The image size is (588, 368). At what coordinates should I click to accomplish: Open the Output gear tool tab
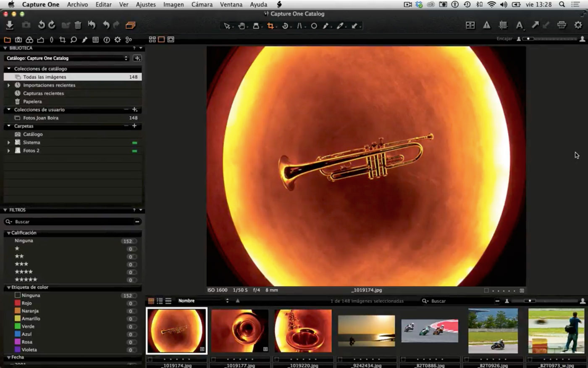tap(118, 40)
